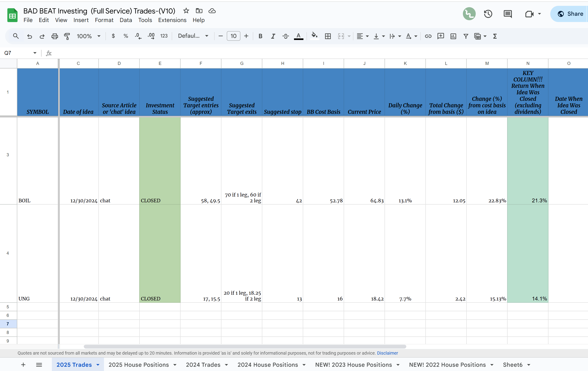The height and width of the screenshot is (371, 588).
Task: Star this spreadsheet document
Action: (186, 11)
